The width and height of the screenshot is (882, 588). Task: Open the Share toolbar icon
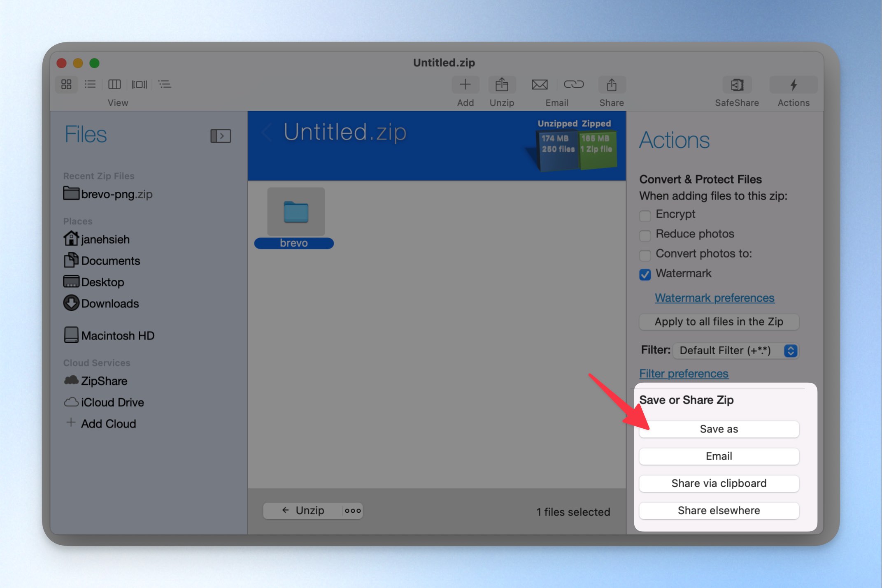tap(612, 85)
